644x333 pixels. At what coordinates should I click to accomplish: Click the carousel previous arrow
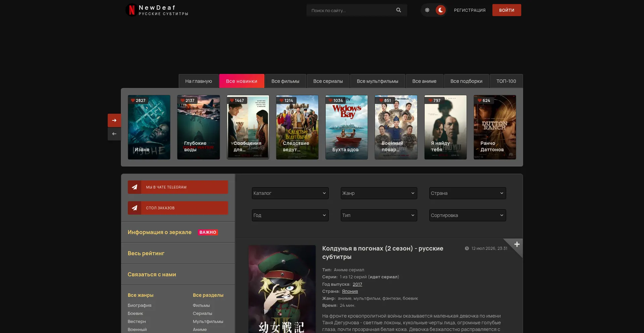(x=114, y=134)
